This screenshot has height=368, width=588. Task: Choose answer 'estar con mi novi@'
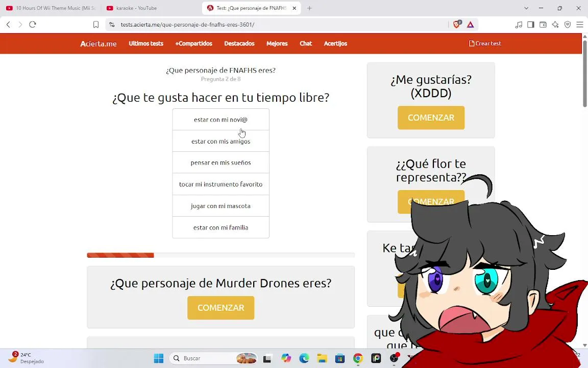(221, 120)
